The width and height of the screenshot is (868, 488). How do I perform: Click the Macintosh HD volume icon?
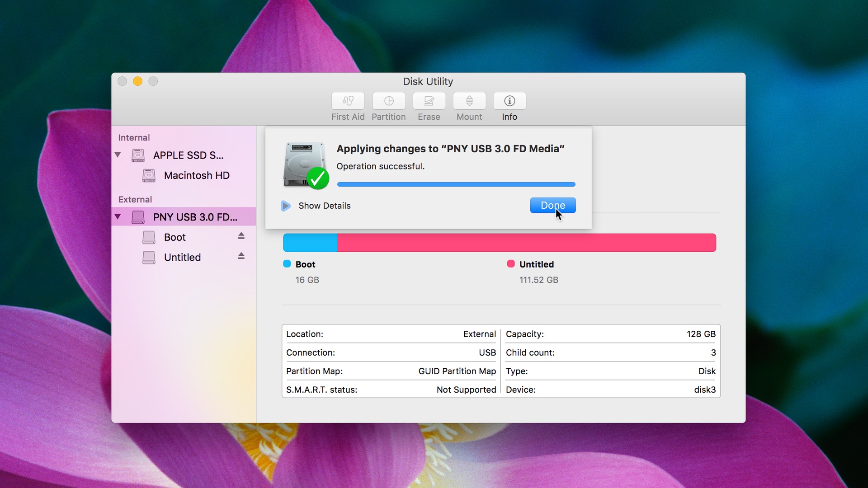149,175
